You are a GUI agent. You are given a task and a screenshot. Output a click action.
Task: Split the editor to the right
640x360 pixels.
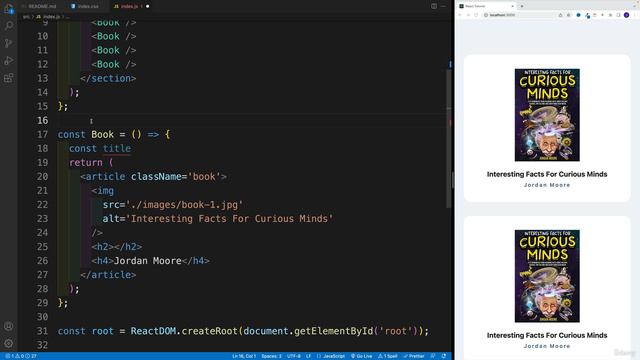click(x=434, y=6)
